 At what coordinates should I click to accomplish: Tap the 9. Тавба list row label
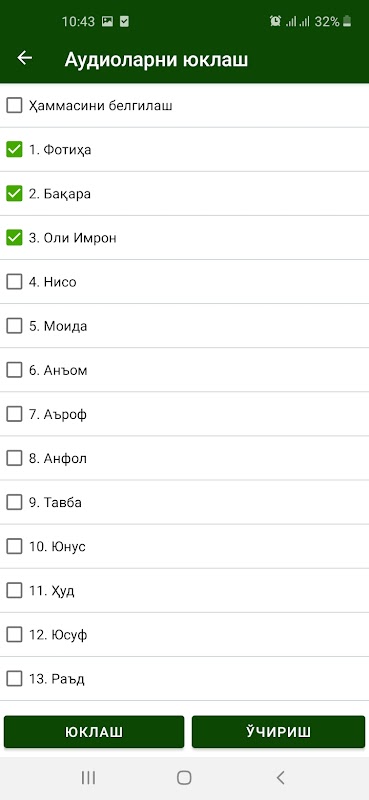[x=55, y=503]
